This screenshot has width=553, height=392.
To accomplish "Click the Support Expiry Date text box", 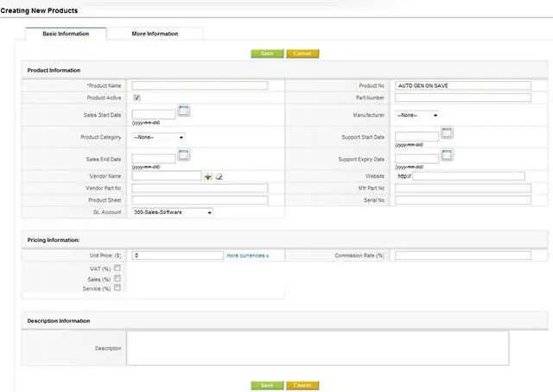I will [x=416, y=159].
